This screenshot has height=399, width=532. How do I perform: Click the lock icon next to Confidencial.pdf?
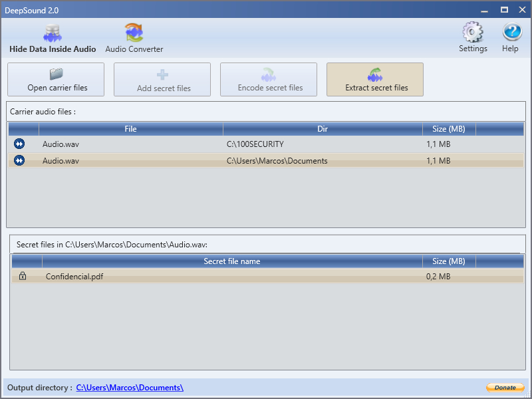coord(23,277)
